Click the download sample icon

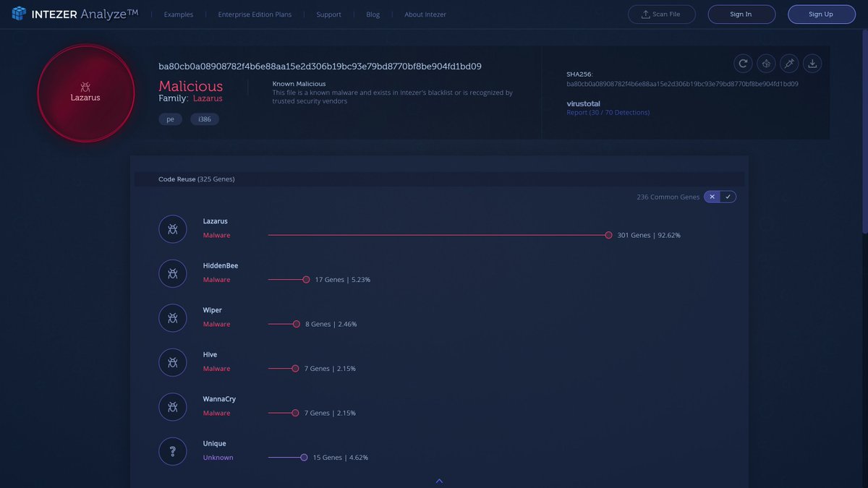click(x=812, y=64)
